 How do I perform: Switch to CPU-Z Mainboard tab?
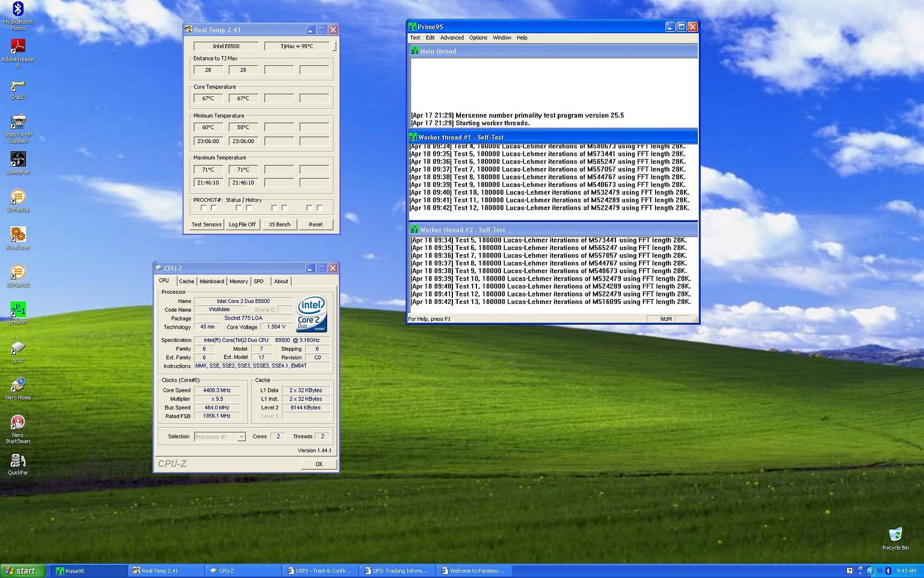212,282
